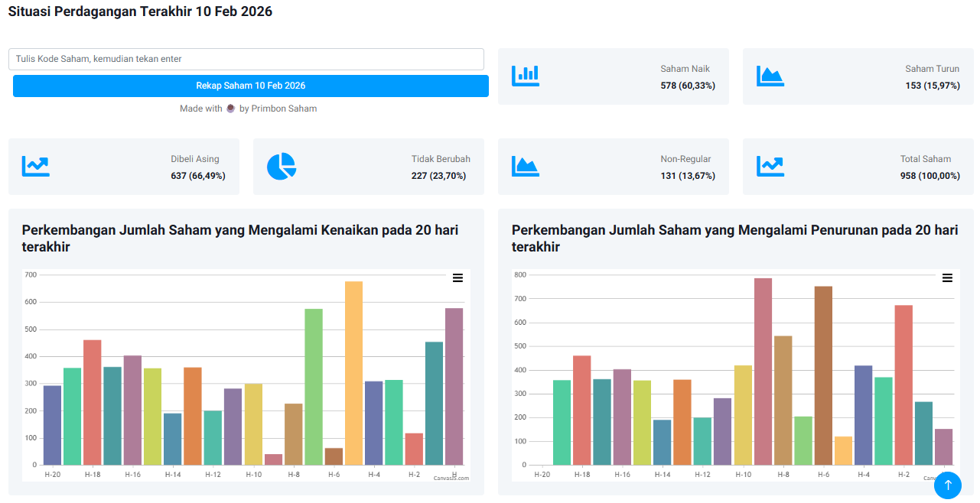Screen dimensions: 980x503
Task: Click the pie chart icon beside Tidak Berubah
Action: pyautogui.click(x=281, y=166)
